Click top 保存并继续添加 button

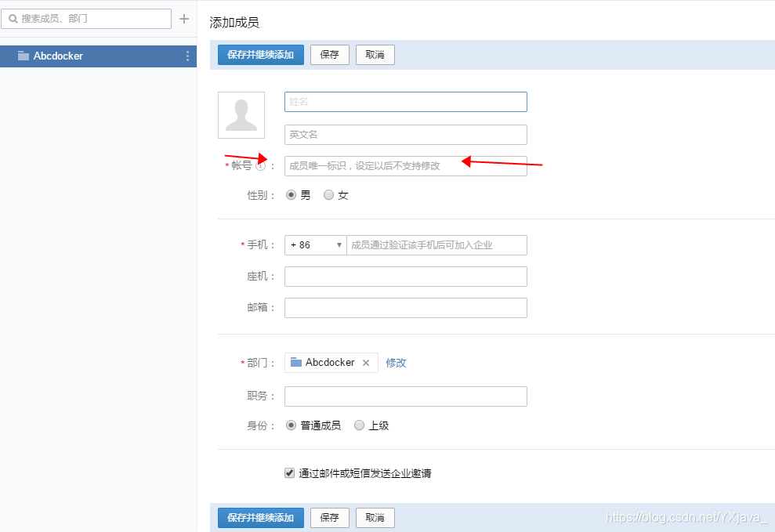coord(261,55)
